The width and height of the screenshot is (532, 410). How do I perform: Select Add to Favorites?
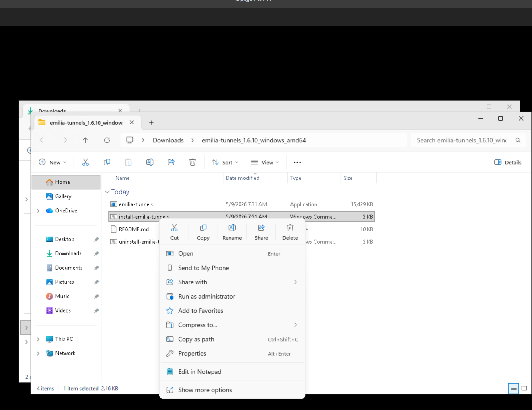click(x=232, y=311)
